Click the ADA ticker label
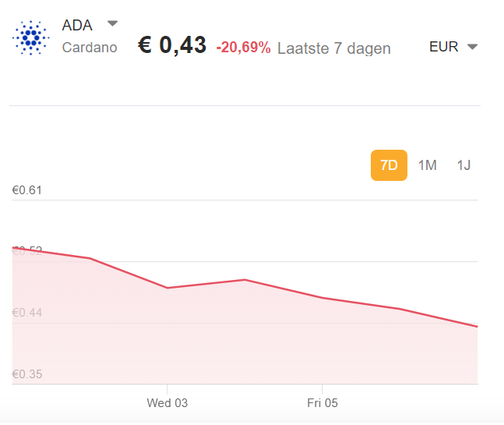 (x=77, y=25)
